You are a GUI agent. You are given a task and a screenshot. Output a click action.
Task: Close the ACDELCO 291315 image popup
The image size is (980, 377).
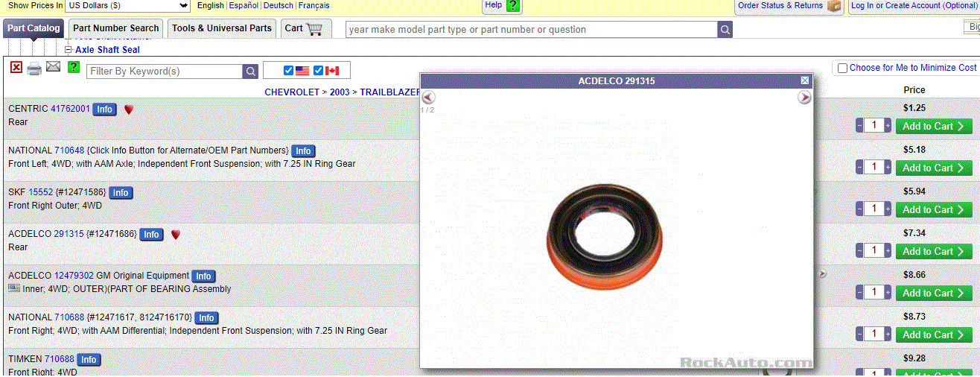click(x=805, y=80)
